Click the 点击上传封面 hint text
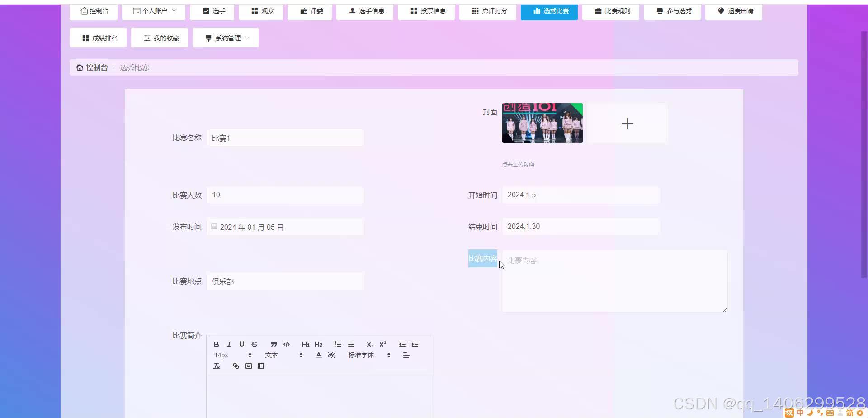The image size is (868, 418). (x=518, y=165)
